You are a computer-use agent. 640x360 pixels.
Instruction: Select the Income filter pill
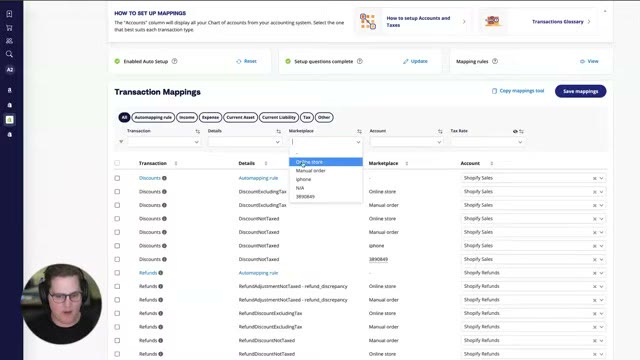point(187,118)
